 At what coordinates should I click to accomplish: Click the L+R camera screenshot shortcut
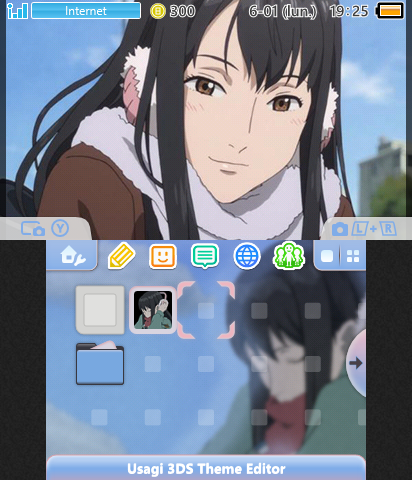tap(364, 229)
